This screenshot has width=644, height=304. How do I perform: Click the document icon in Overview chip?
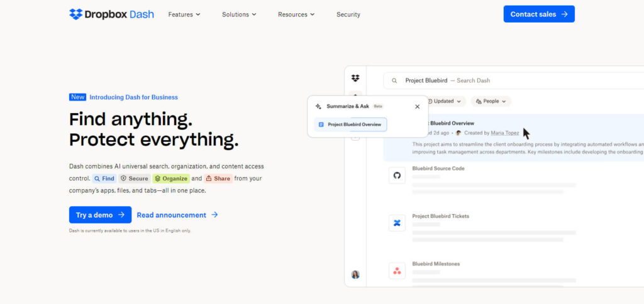click(321, 124)
